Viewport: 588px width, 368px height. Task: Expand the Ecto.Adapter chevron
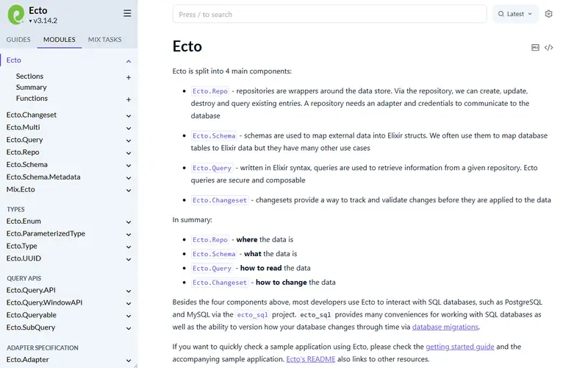tap(129, 361)
